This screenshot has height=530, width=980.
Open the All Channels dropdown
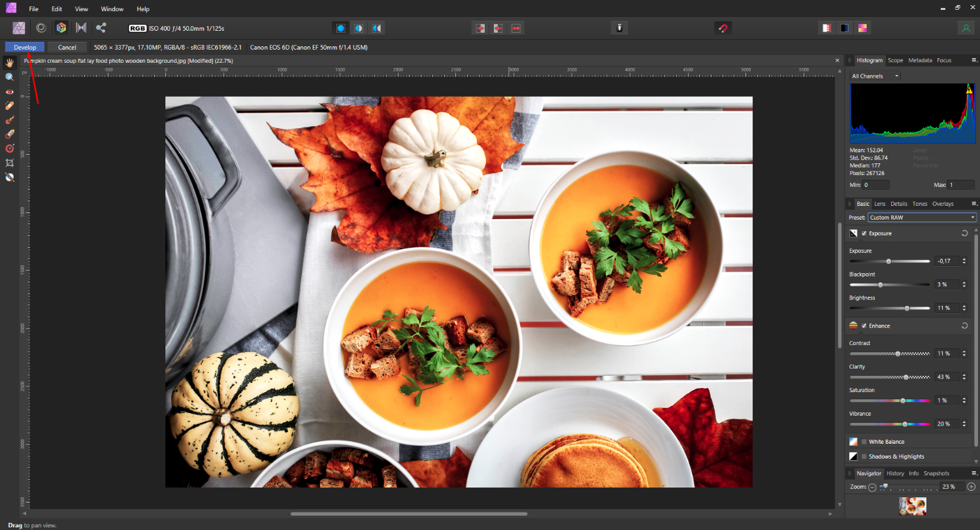coord(875,76)
